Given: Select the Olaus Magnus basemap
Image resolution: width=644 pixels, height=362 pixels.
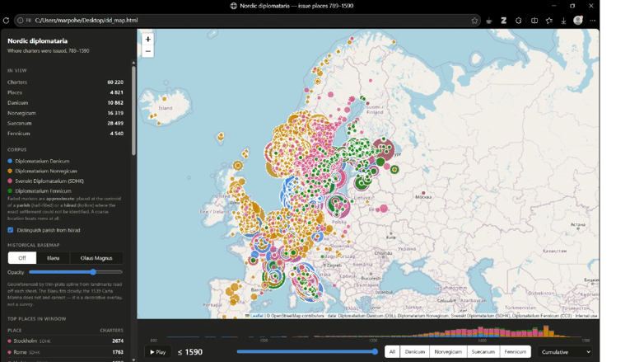Looking at the screenshot, I should (x=96, y=258).
